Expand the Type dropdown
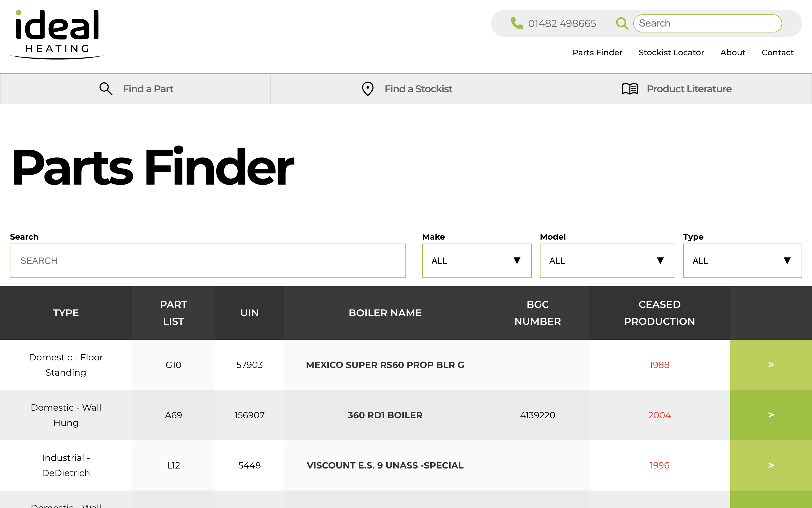Viewport: 812px width, 508px height. [x=742, y=261]
